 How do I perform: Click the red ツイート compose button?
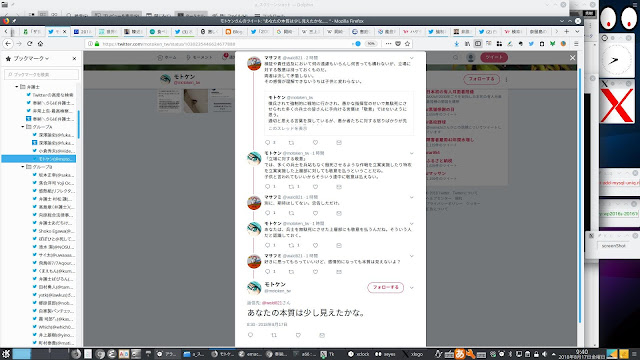[494, 58]
